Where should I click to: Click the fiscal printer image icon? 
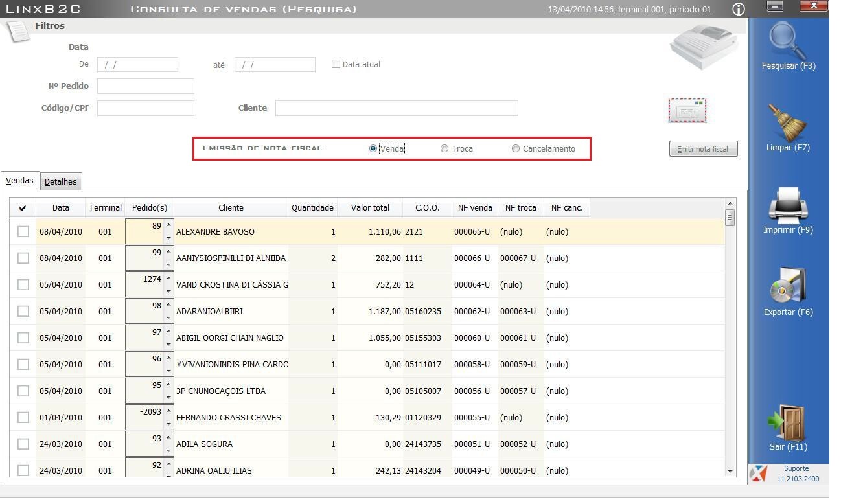pyautogui.click(x=704, y=46)
